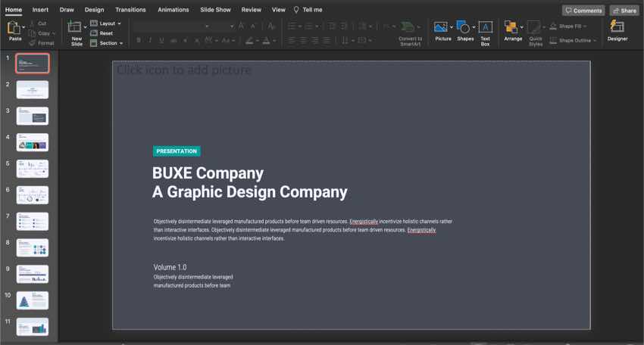
Task: Open the Layout dropdown
Action: tap(106, 23)
